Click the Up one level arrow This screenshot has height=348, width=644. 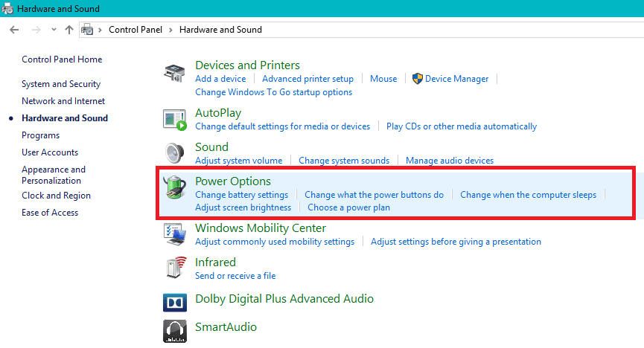point(69,30)
